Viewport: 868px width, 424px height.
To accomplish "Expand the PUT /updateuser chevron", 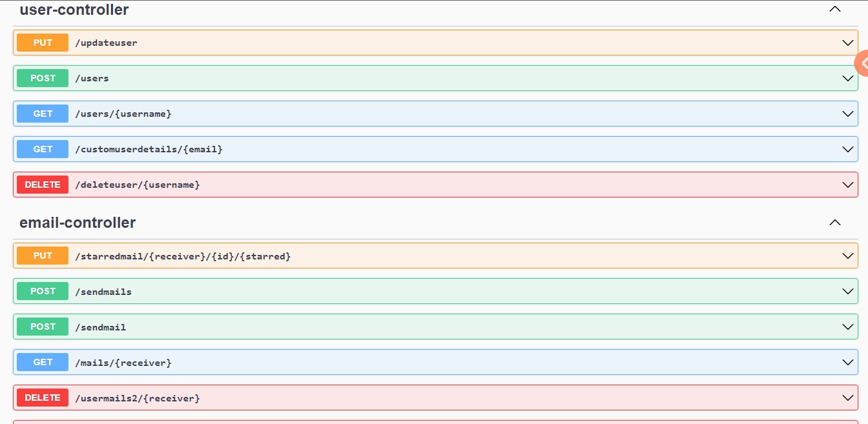I will [848, 43].
